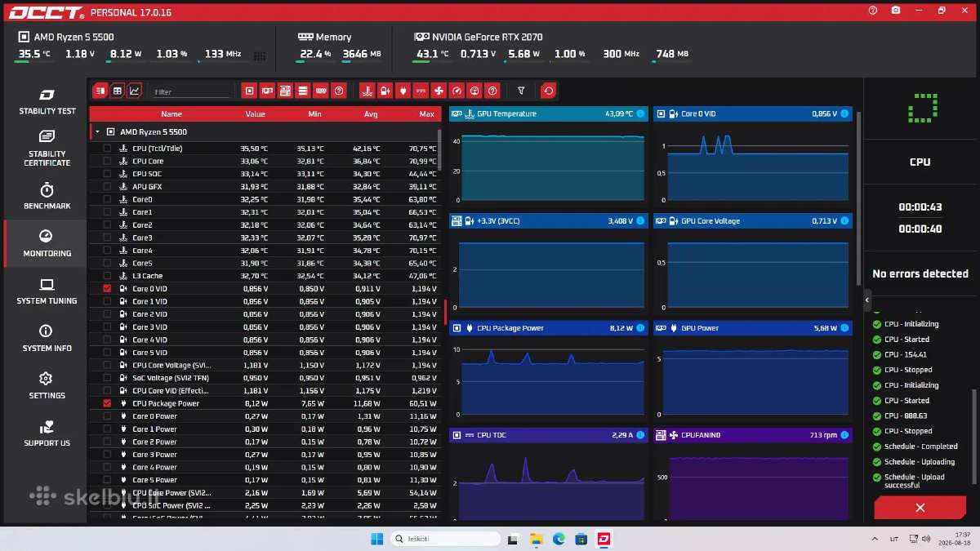Dismiss the test log with the red X button
Screen dimensions: 980x551
(x=920, y=508)
